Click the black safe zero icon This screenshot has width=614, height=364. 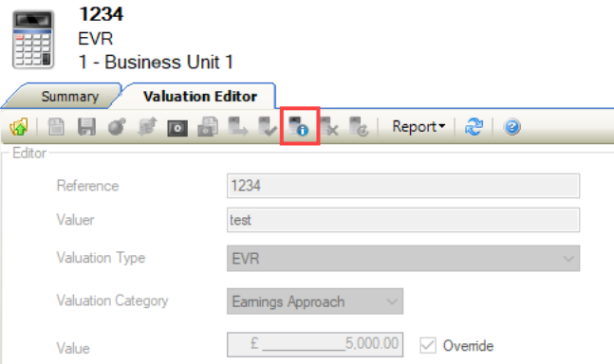177,128
